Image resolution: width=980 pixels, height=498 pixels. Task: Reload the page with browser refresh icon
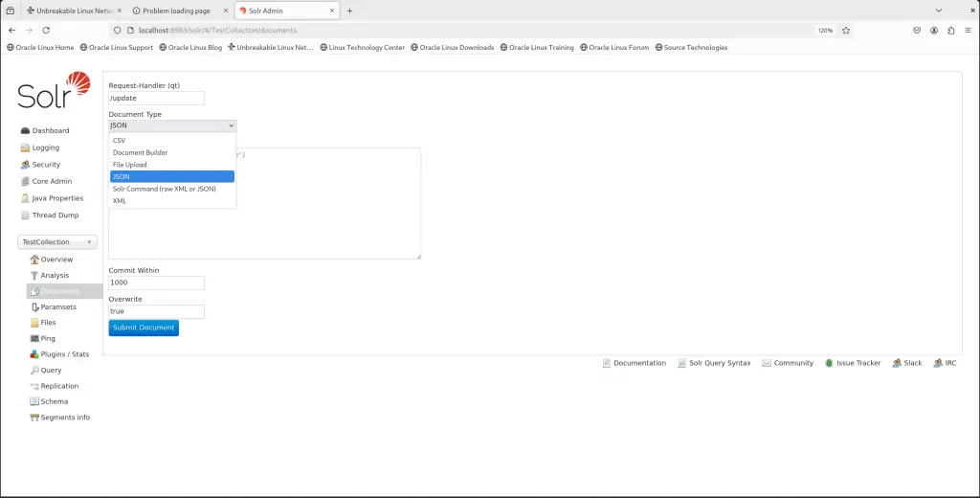coord(46,30)
